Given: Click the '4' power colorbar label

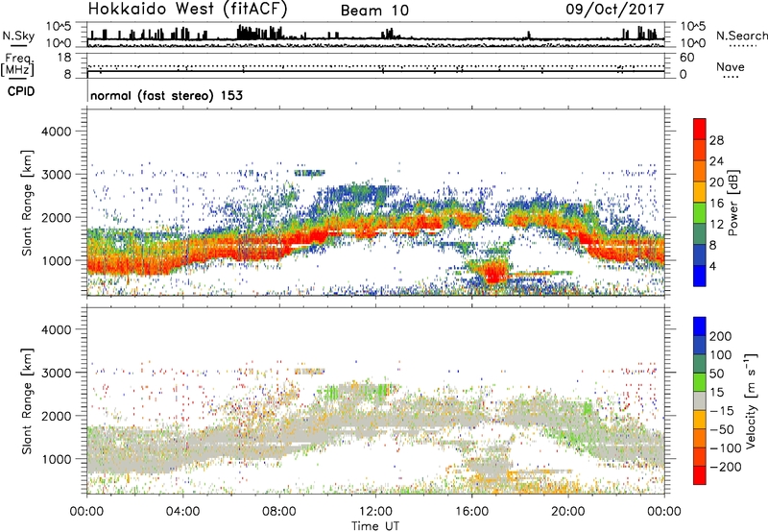Looking at the screenshot, I should 712,267.
